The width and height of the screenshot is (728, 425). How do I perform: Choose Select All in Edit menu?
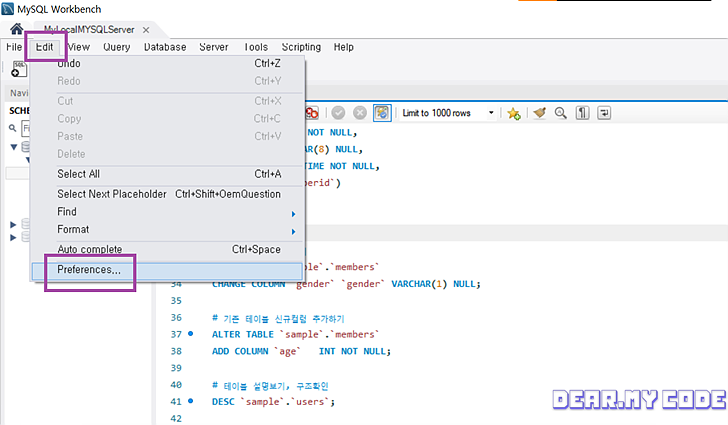168,174
